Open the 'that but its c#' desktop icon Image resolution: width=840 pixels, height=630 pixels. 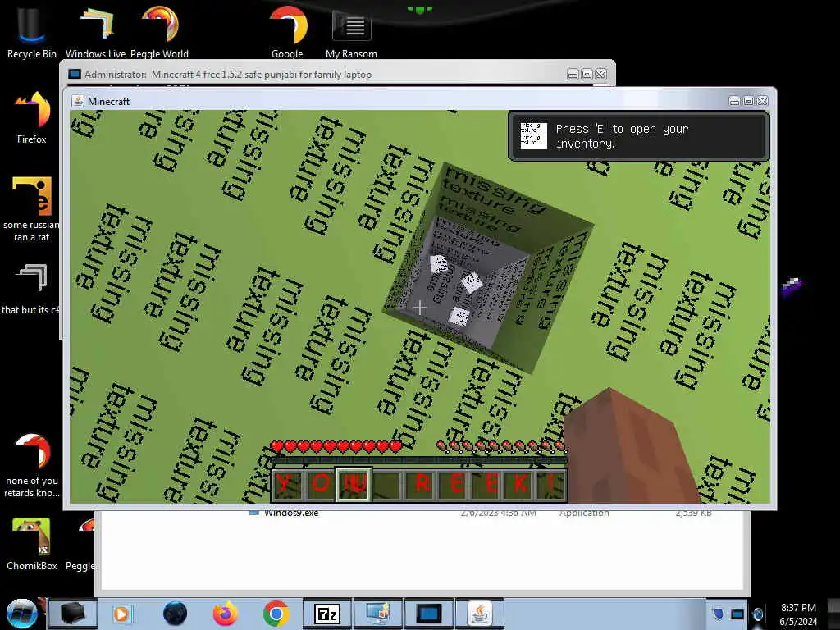coord(30,288)
